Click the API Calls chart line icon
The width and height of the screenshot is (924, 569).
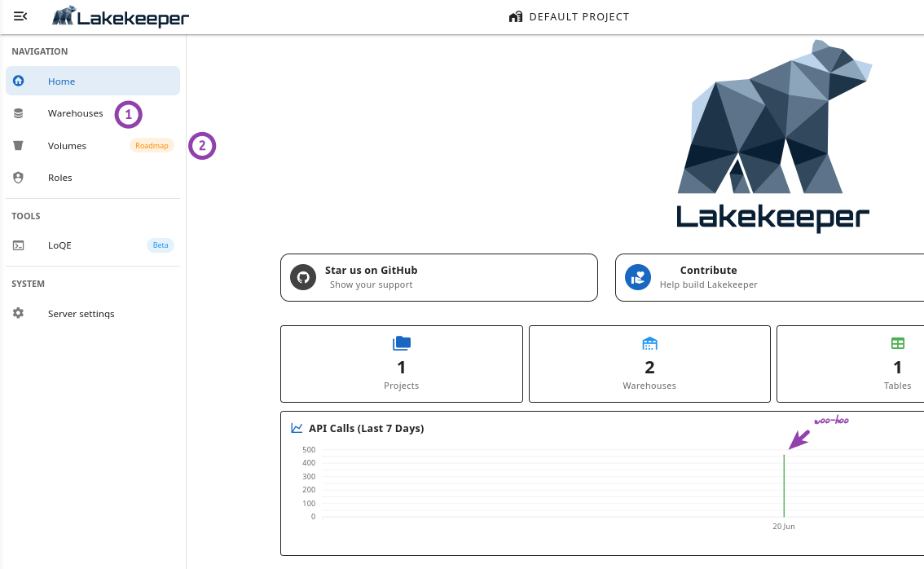coord(297,428)
